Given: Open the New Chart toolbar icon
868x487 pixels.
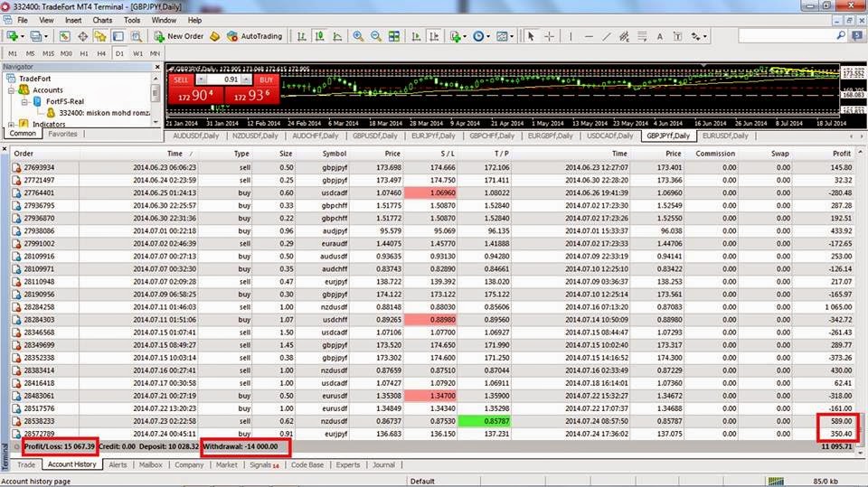Looking at the screenshot, I should coord(12,36).
